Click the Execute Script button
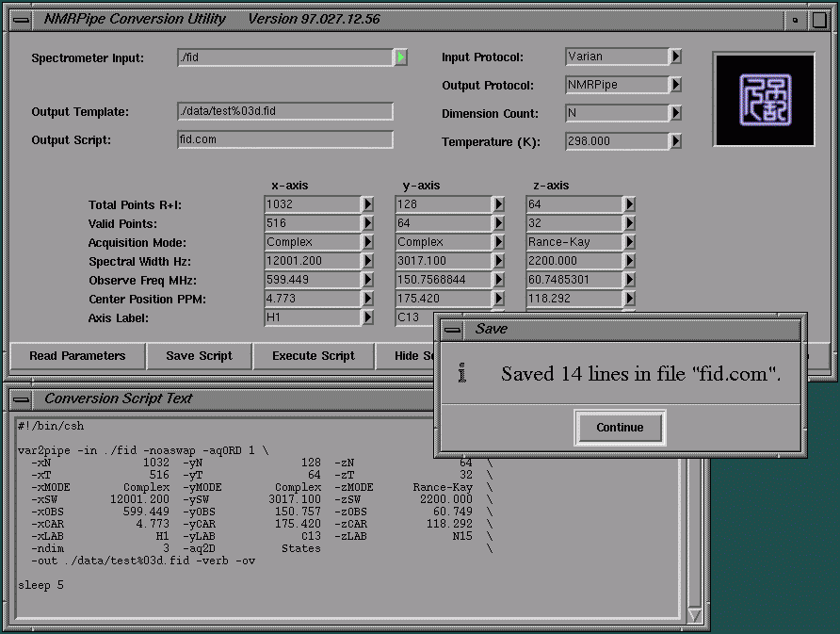Viewport: 840px width, 634px height. pos(314,356)
